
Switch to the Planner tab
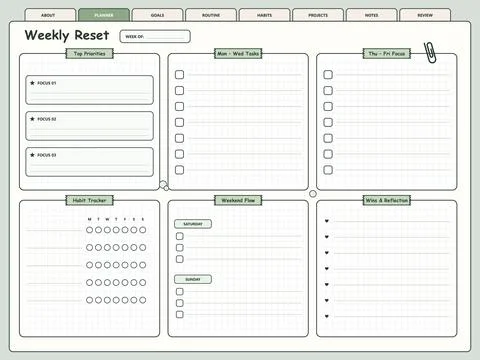tap(104, 15)
